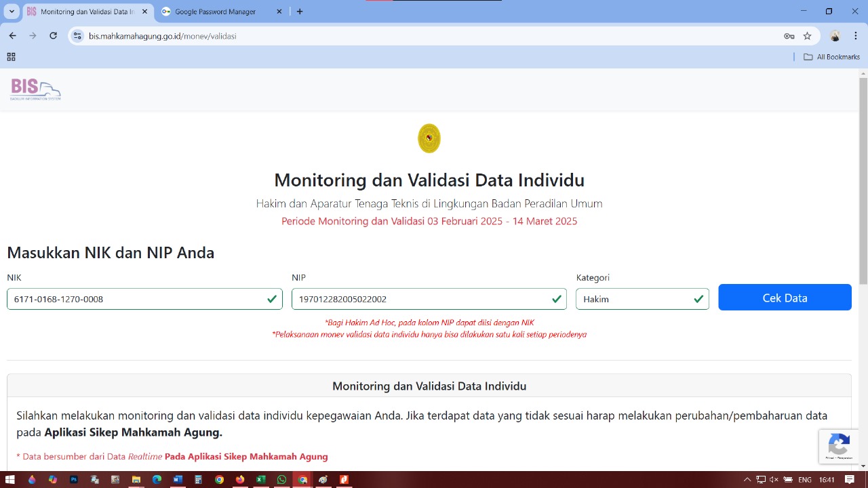Click the reCAPTCHA badge

839,447
